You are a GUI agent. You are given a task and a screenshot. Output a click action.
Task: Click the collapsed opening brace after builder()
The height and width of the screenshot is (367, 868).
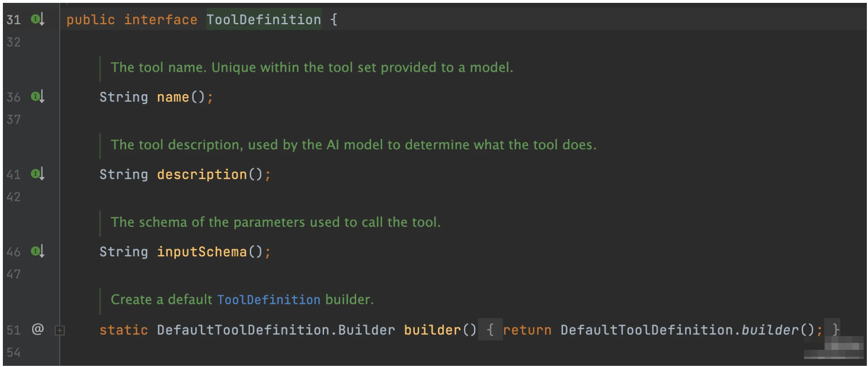[x=490, y=330]
